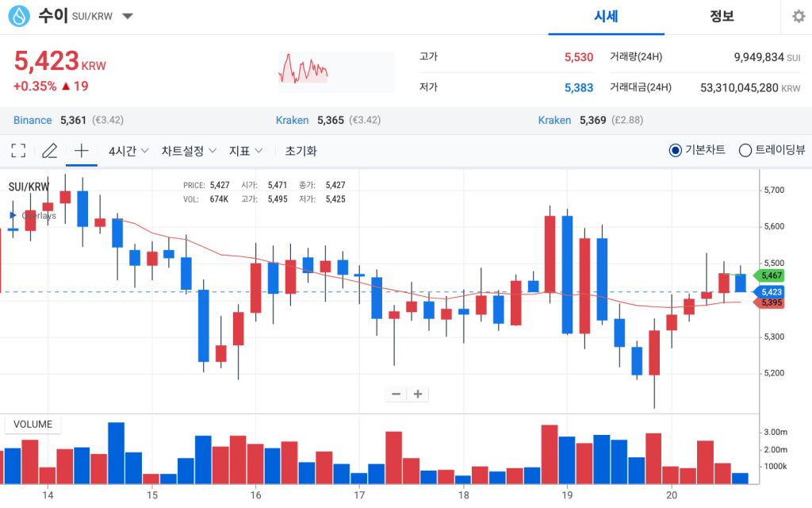The height and width of the screenshot is (508, 812).
Task: Select the 기본차트 radio button
Action: click(x=676, y=150)
